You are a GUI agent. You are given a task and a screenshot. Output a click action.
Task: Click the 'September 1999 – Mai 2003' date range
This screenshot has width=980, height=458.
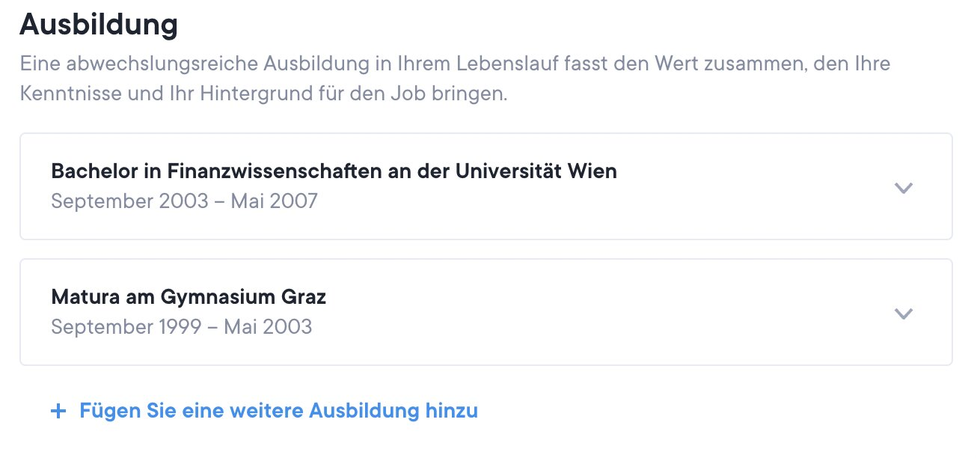181,327
